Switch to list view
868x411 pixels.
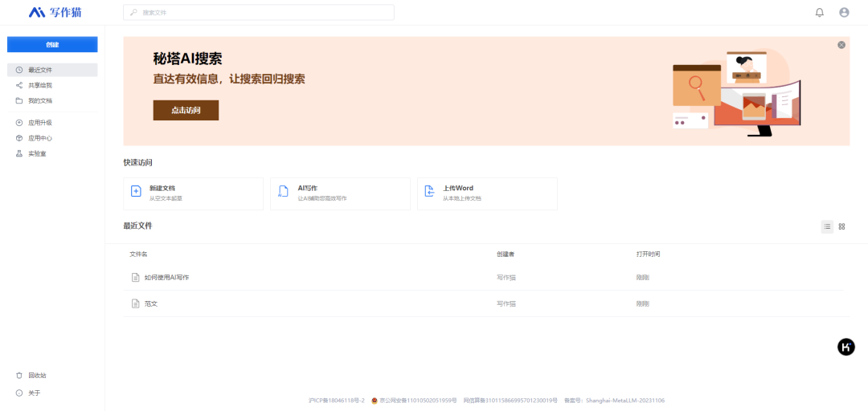[x=827, y=226]
